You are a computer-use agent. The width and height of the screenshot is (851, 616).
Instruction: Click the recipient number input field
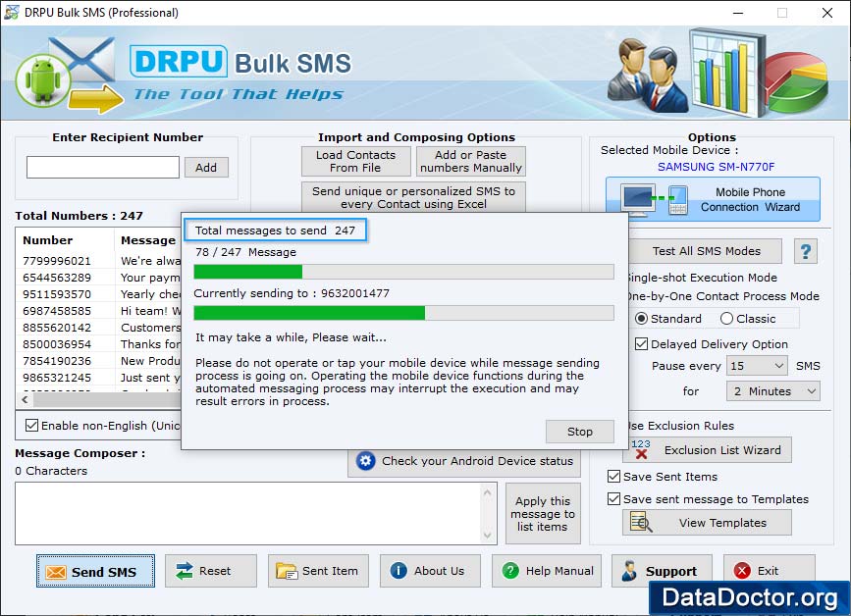[103, 167]
